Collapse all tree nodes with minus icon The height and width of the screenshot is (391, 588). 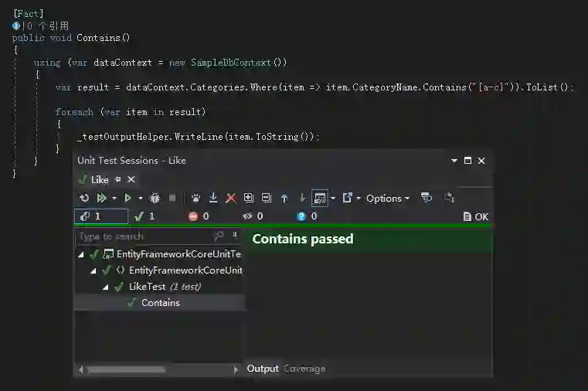pos(267,198)
